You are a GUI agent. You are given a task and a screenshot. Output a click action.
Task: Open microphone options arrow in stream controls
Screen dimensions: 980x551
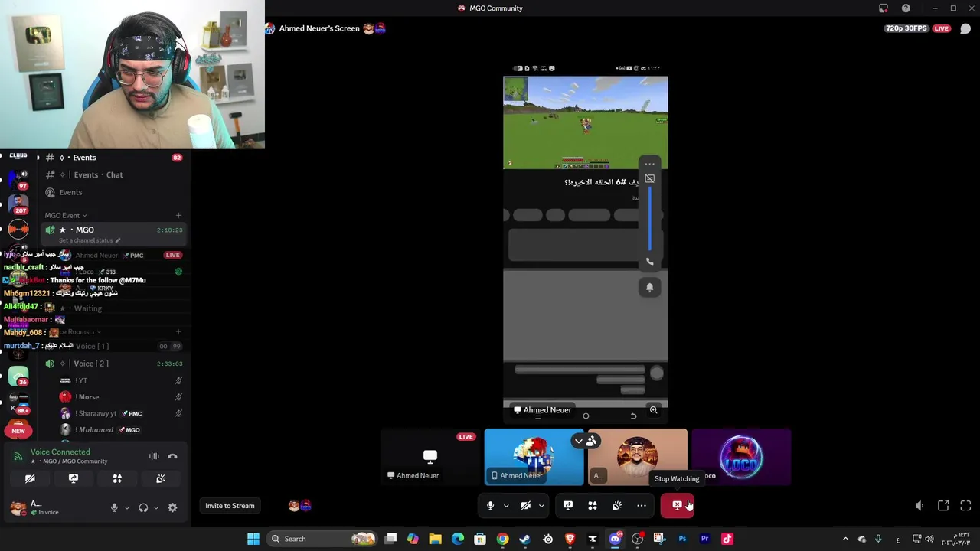point(506,506)
